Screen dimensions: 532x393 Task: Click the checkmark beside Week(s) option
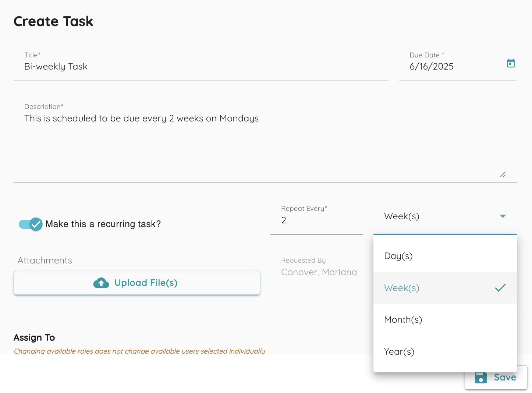(500, 288)
